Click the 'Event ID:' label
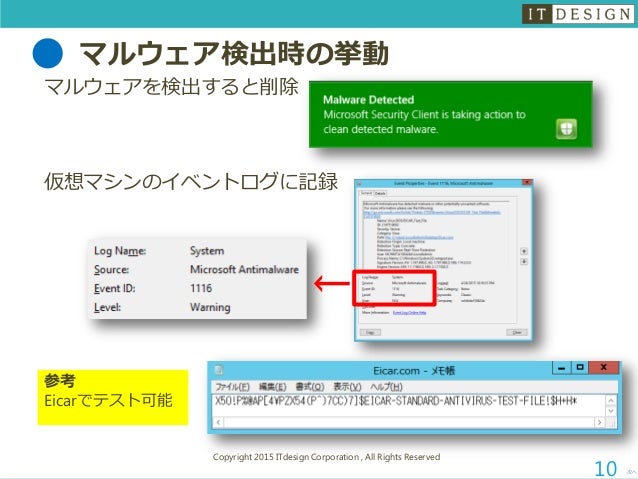638x479 pixels. tap(114, 288)
